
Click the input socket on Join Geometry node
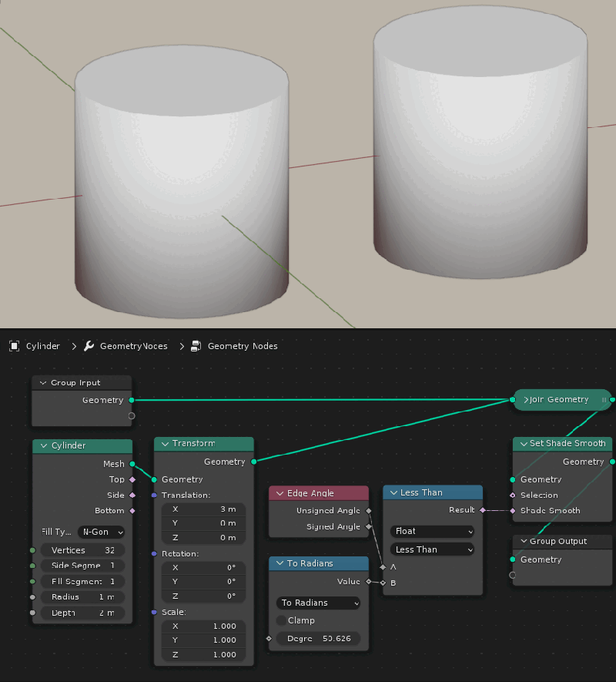tap(514, 400)
